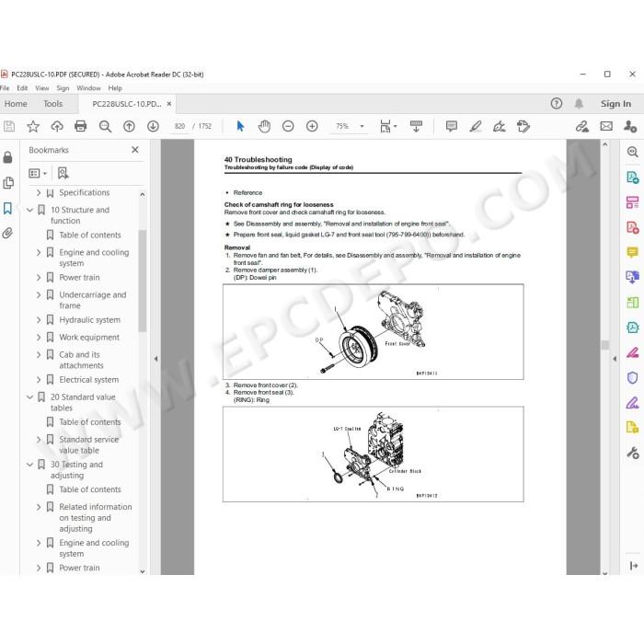
Task: Send file by email envelope icon
Action: tap(606, 126)
